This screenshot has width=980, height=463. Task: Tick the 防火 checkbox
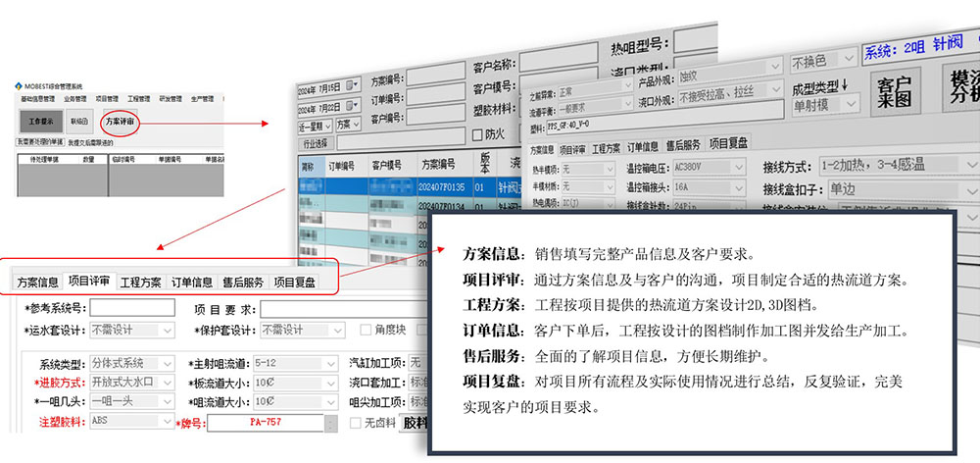click(477, 134)
